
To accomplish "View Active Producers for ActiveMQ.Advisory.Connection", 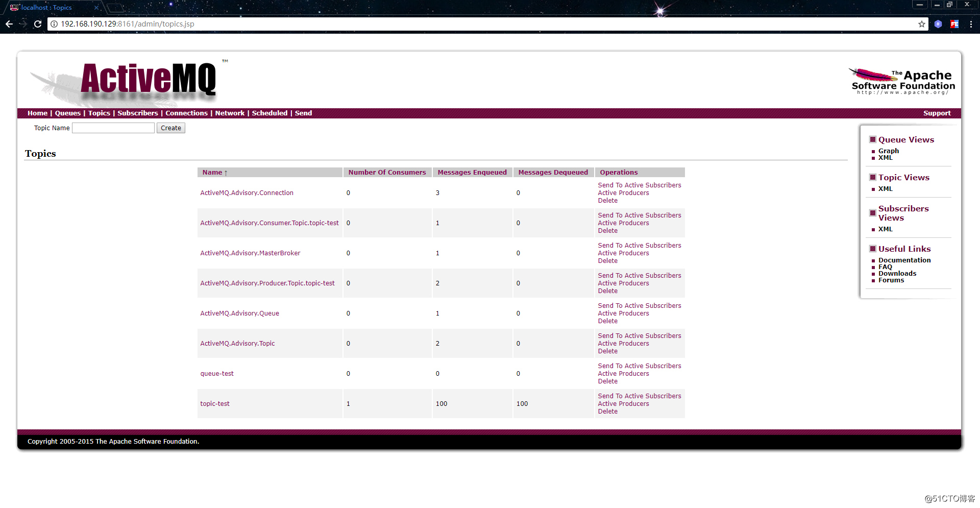I will (x=623, y=193).
